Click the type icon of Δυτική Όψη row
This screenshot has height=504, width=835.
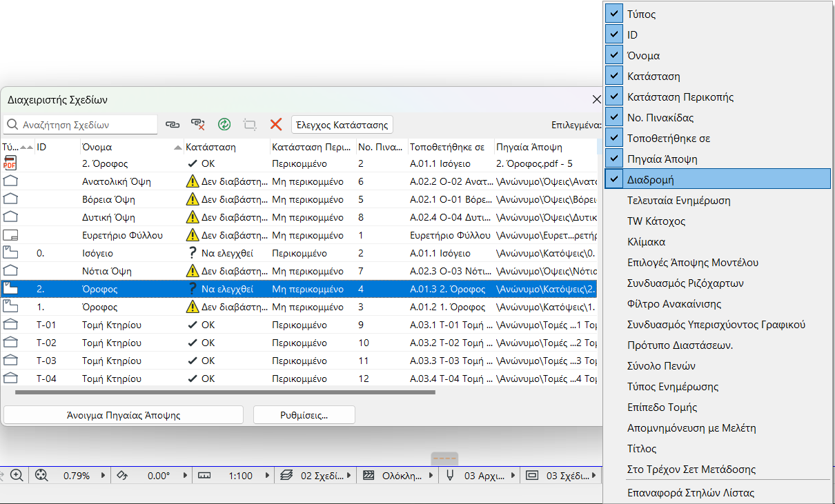coord(10,217)
